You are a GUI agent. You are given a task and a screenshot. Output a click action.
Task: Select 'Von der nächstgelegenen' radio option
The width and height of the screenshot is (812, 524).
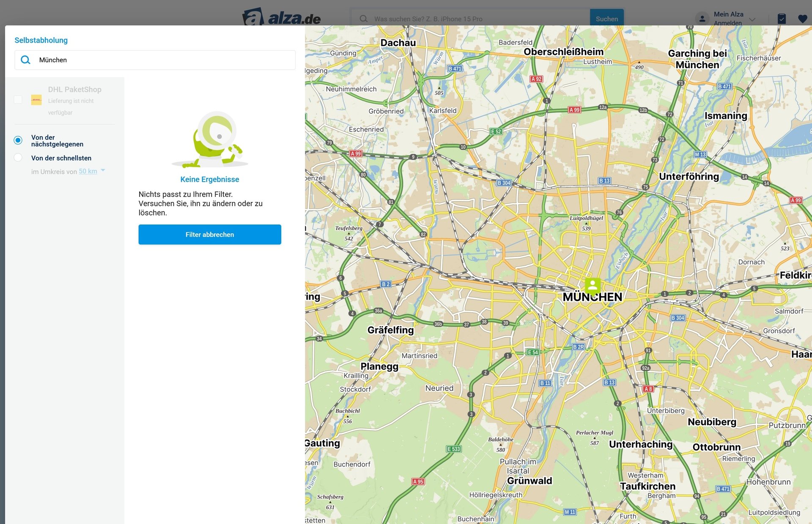(18, 140)
